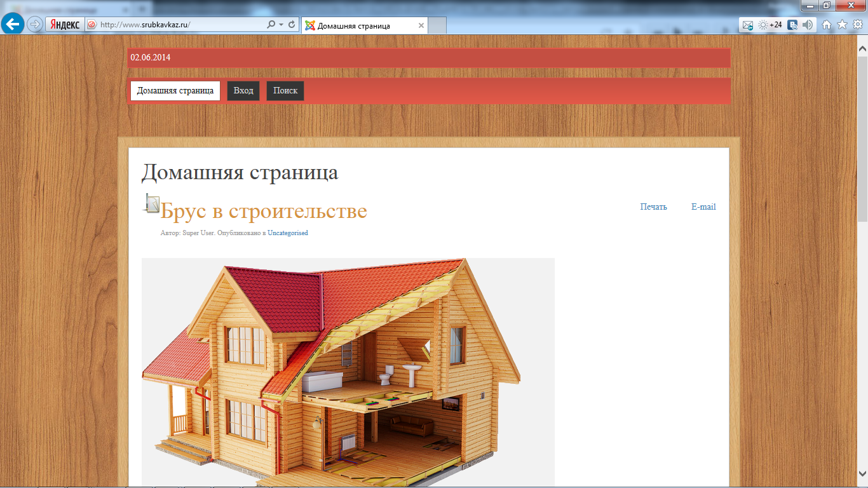Open browser Tools gear icon

click(x=857, y=25)
